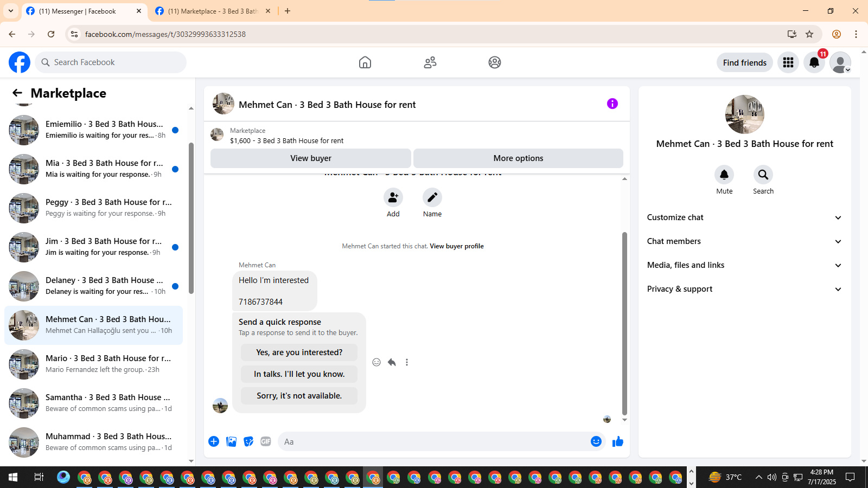Click the conversation list scrollbar
This screenshot has height=488, width=868.
point(191,218)
